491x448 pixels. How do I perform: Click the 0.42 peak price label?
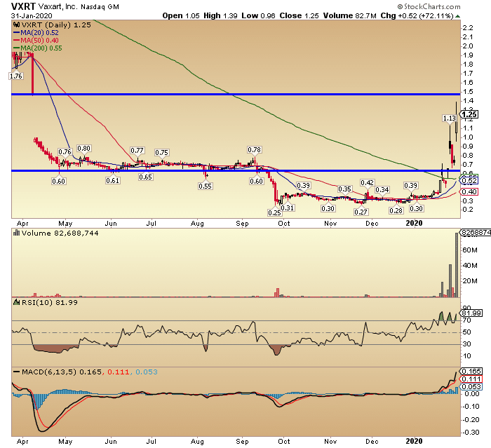point(367,183)
